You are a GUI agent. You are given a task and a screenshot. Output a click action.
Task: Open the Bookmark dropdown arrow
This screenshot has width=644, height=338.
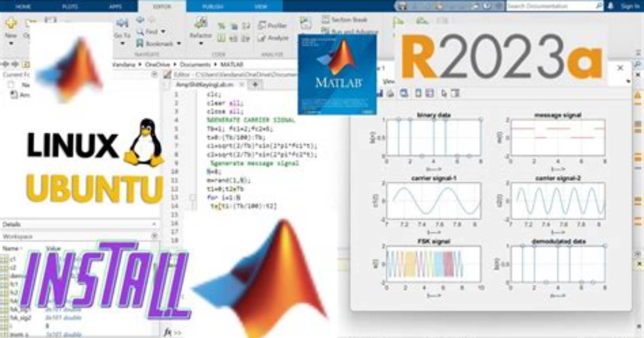click(179, 44)
